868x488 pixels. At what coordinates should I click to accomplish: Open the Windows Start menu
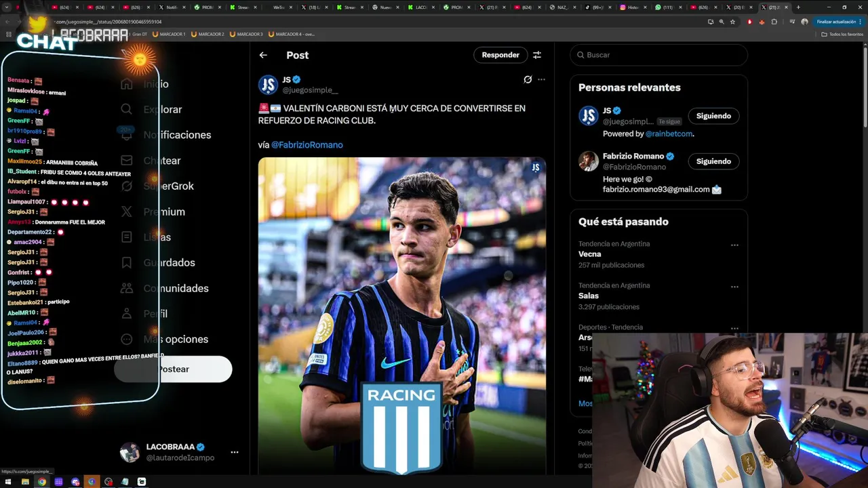coord(8,482)
